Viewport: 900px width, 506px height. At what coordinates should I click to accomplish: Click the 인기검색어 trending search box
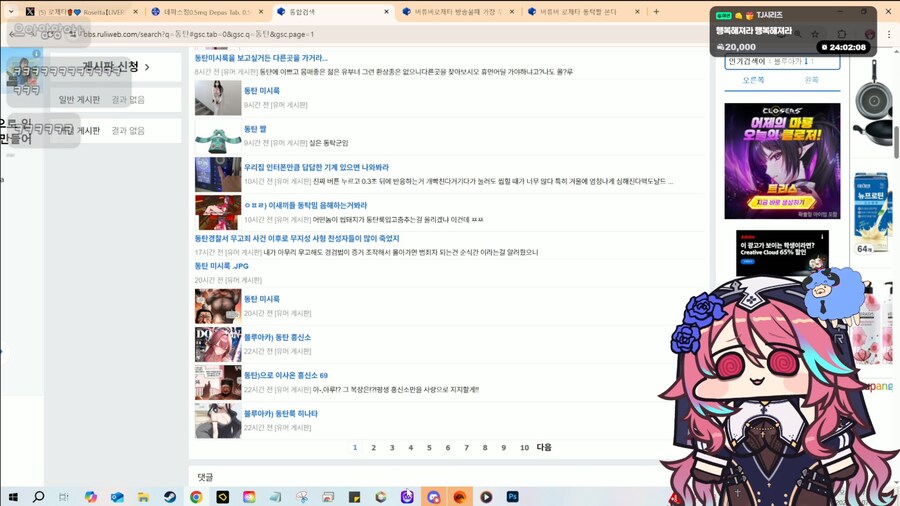tap(782, 61)
